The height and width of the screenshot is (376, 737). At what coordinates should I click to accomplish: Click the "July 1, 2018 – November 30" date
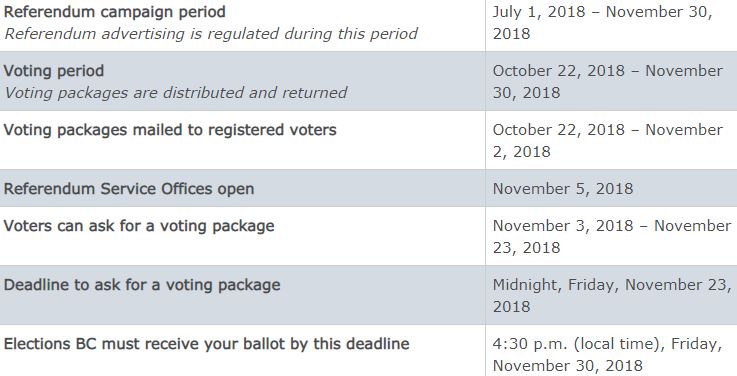coord(603,12)
